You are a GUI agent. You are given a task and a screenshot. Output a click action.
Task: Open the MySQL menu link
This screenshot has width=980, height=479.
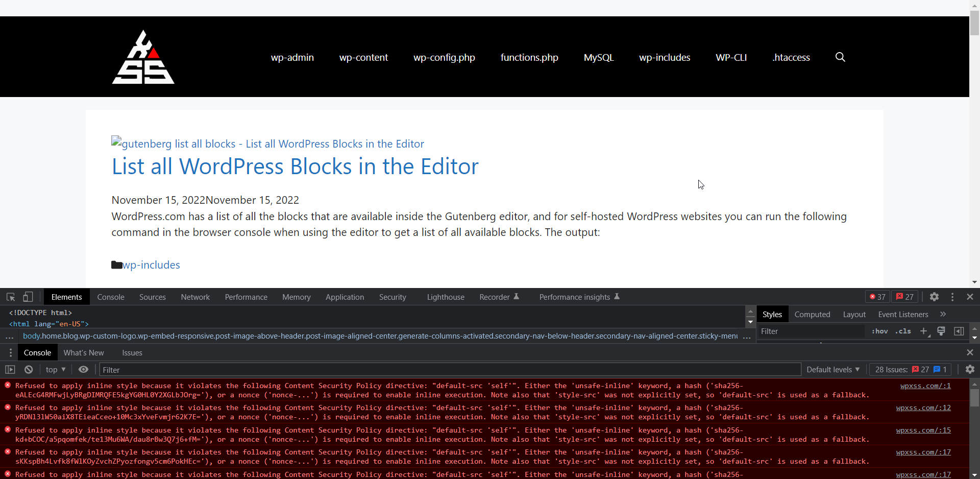tap(599, 57)
